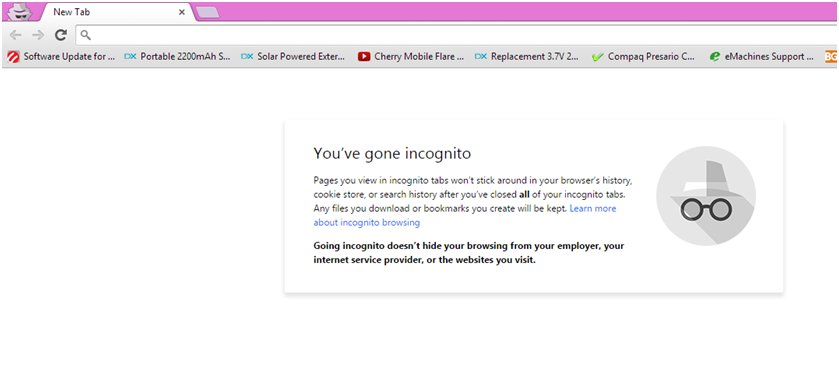The image size is (839, 377).
Task: Click the You've gone incognito heading
Action: pyautogui.click(x=392, y=154)
